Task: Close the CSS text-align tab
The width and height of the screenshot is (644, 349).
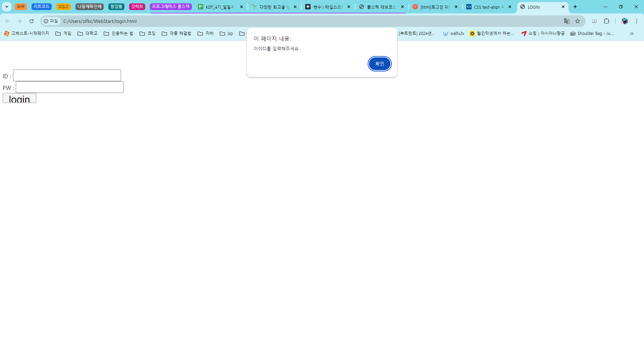Action: [510, 7]
